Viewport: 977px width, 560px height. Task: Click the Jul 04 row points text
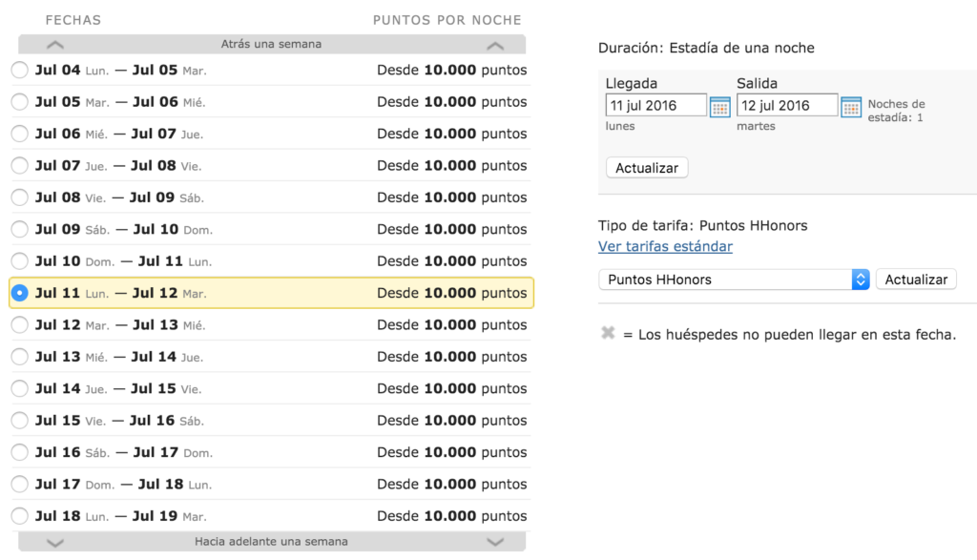[451, 70]
